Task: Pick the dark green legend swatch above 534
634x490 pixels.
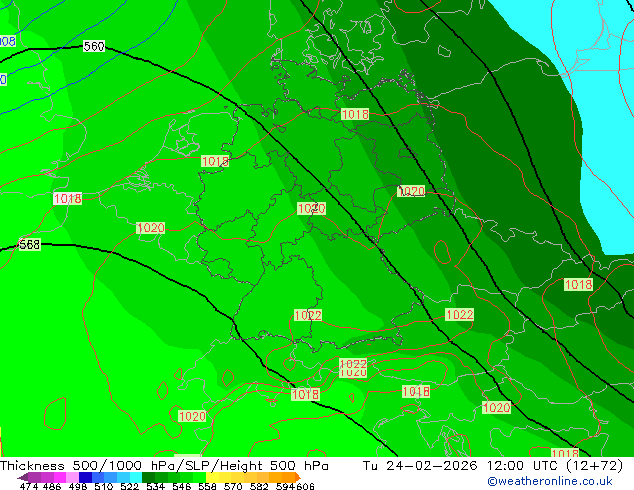Action: click(x=149, y=477)
